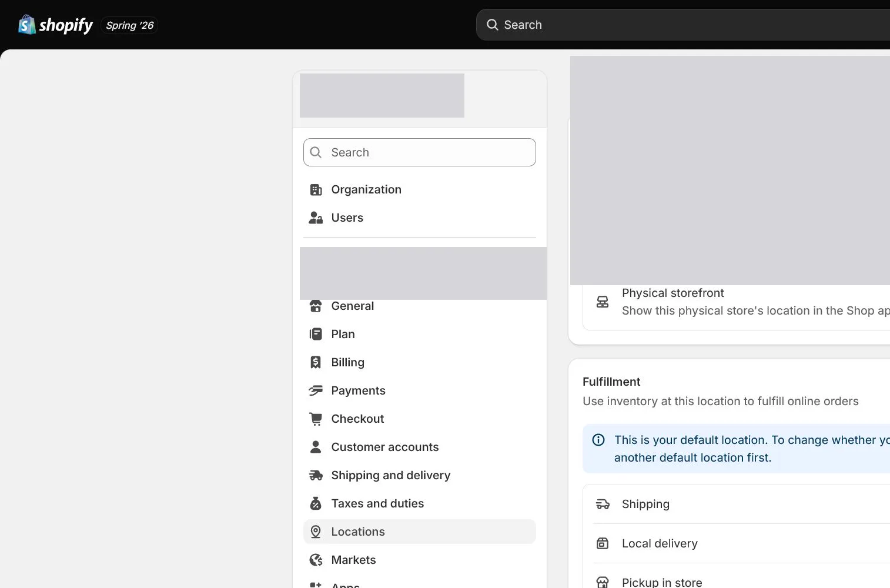Click the Billing receipt icon
The width and height of the screenshot is (890, 588).
(x=316, y=362)
